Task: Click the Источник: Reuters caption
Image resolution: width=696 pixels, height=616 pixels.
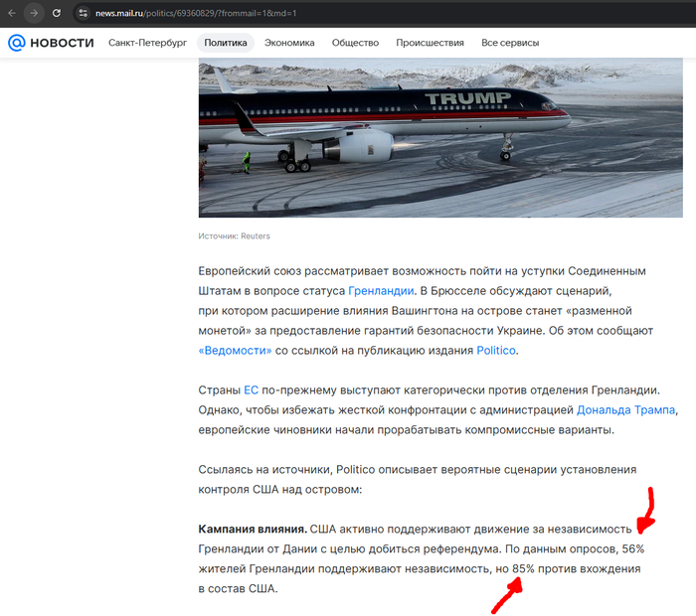Action: point(234,235)
